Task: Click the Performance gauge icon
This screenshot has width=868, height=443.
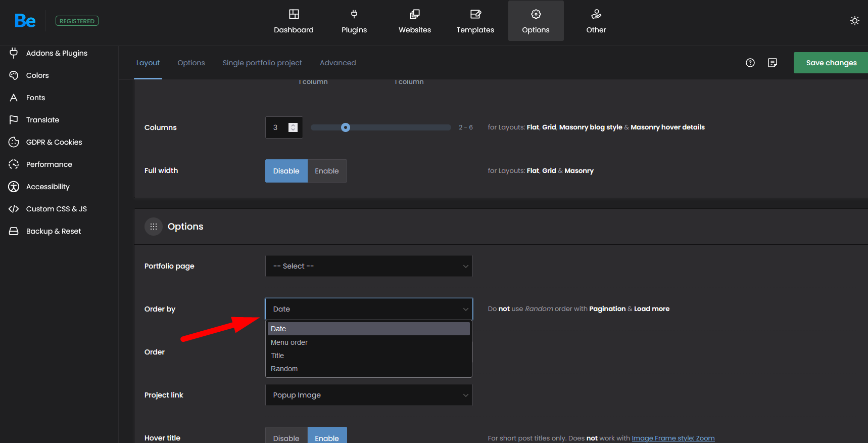Action: pos(14,164)
